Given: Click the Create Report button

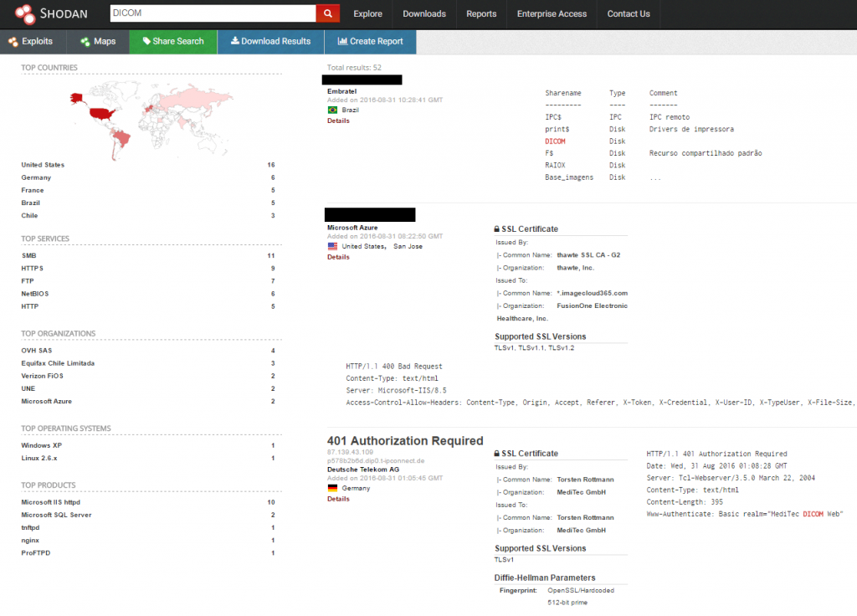Looking at the screenshot, I should [x=371, y=42].
